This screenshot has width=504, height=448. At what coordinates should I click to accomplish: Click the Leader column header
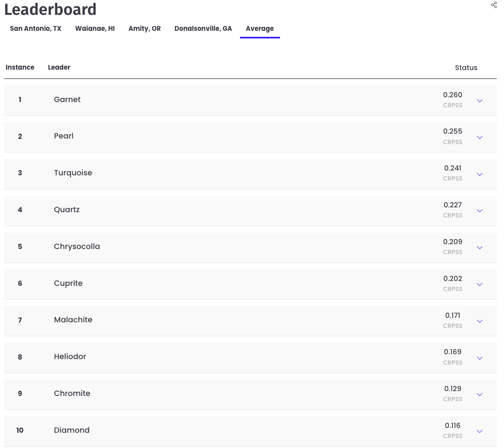tap(59, 67)
